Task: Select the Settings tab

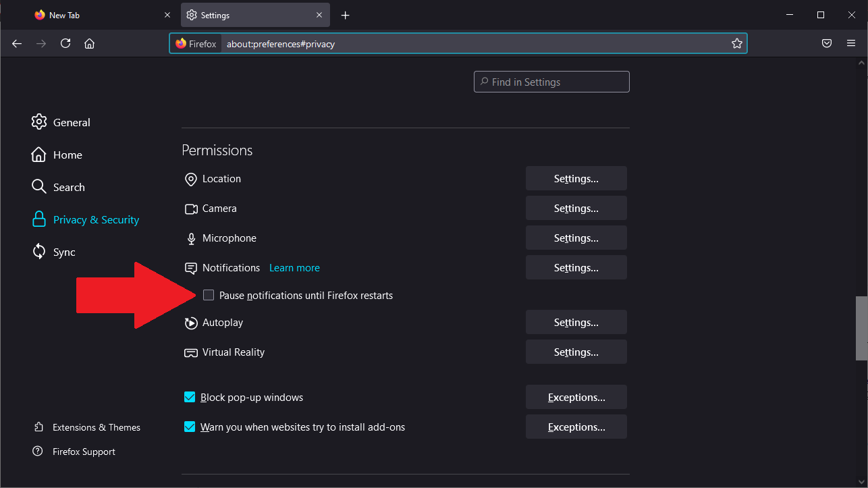Action: [255, 15]
